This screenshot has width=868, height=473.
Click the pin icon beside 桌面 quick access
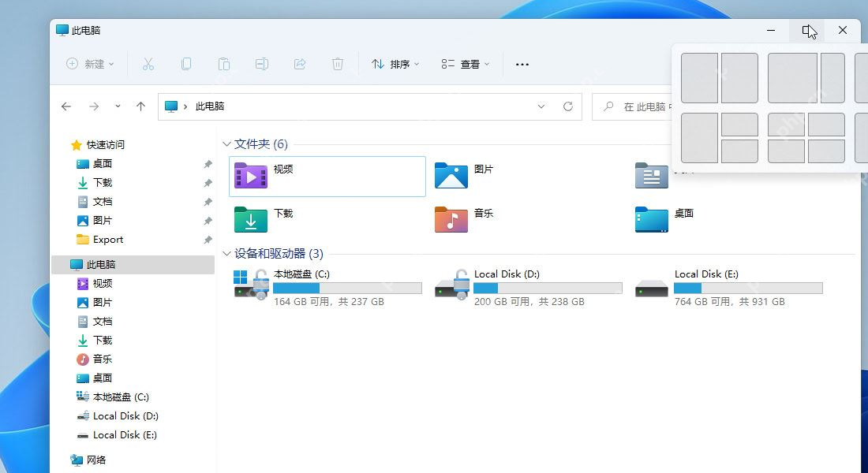[x=208, y=164]
